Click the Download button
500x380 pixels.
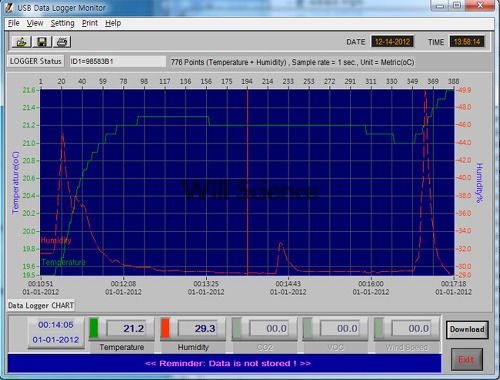pyautogui.click(x=467, y=329)
